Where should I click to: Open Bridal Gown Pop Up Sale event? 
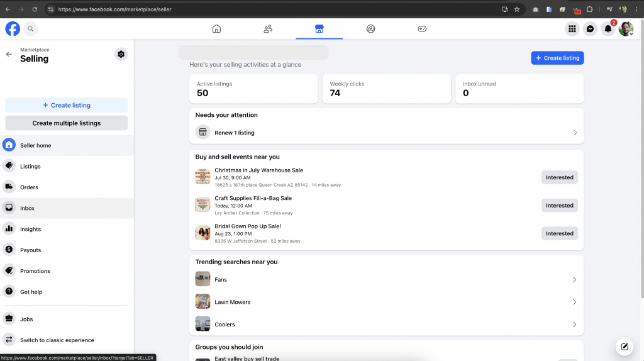(x=248, y=226)
